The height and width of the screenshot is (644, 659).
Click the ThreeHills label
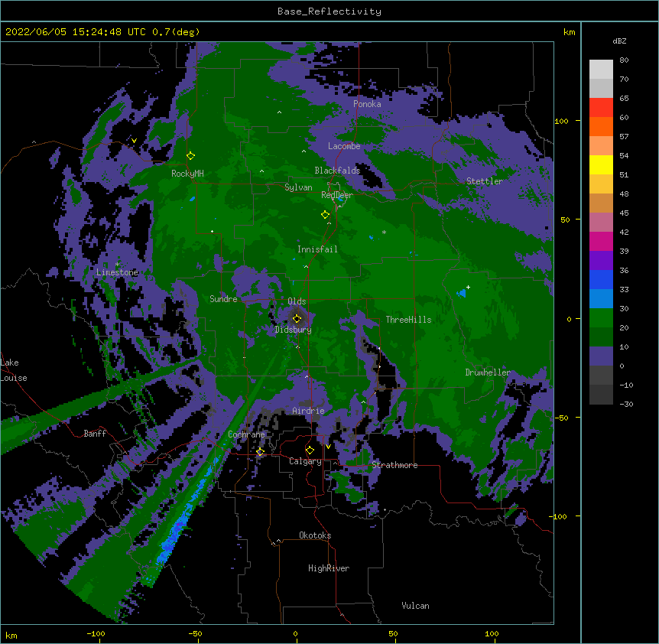[x=408, y=320]
